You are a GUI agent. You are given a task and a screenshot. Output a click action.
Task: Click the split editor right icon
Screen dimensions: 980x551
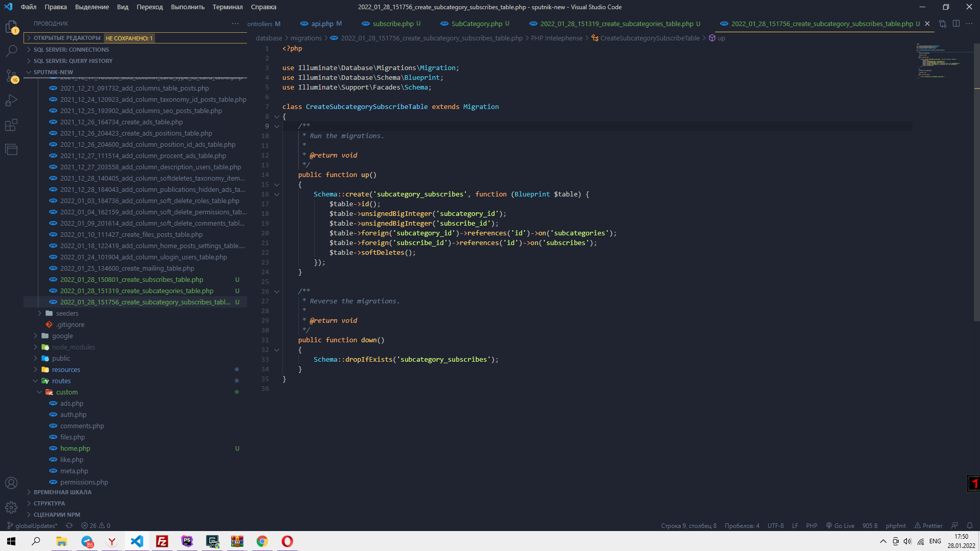(956, 24)
